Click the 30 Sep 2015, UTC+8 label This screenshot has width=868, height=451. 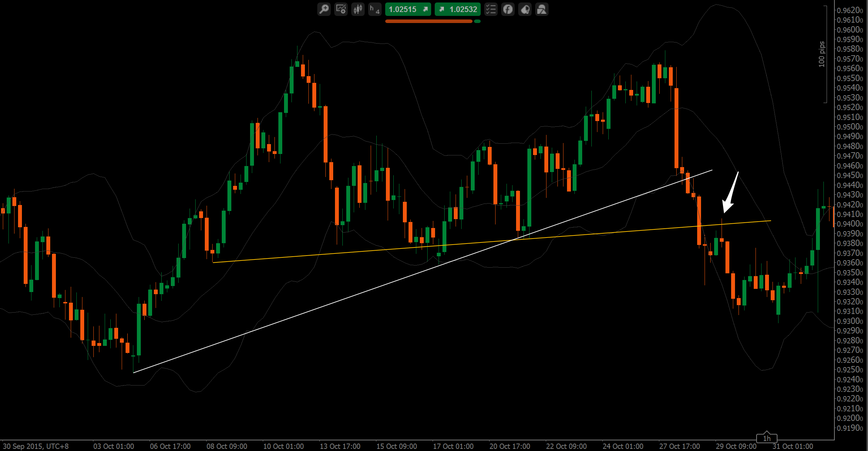pyautogui.click(x=36, y=446)
